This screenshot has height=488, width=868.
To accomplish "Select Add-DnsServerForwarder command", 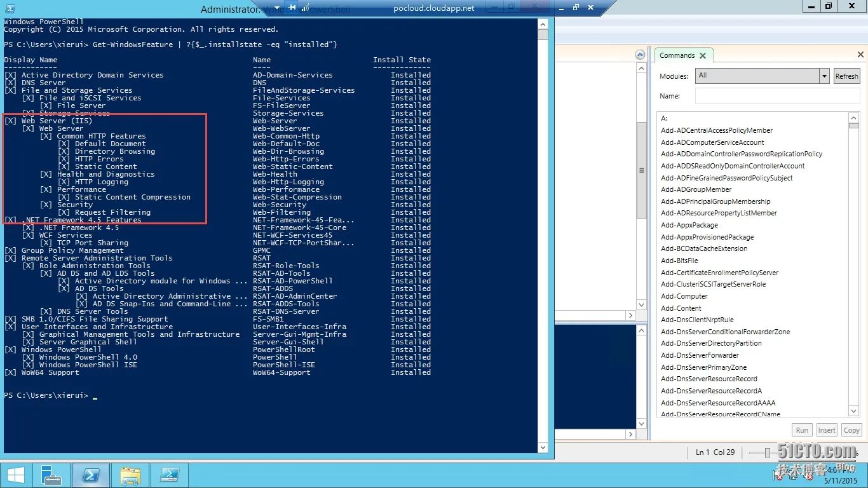I will pos(700,355).
